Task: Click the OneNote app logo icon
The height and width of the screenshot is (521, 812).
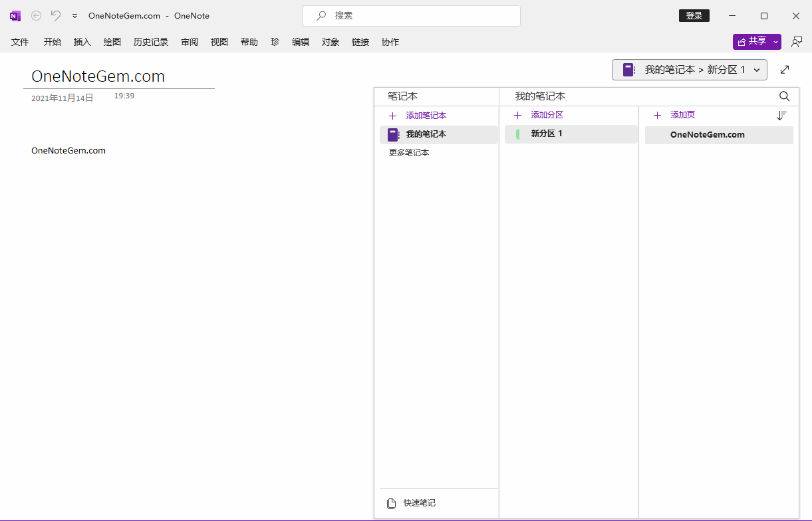Action: pyautogui.click(x=15, y=16)
